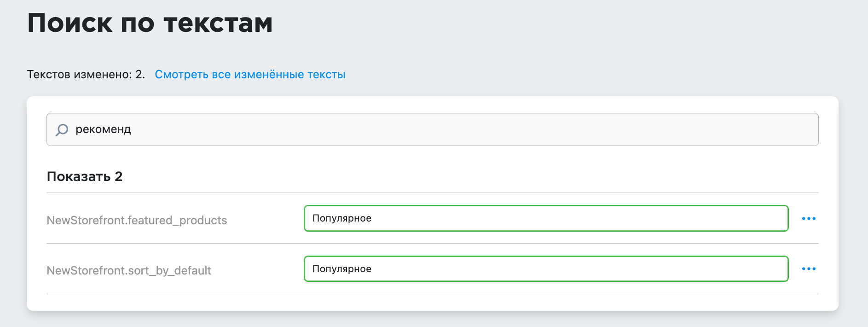Click empty right end of search box
Screen dimensions: 868x327
click(x=736, y=129)
